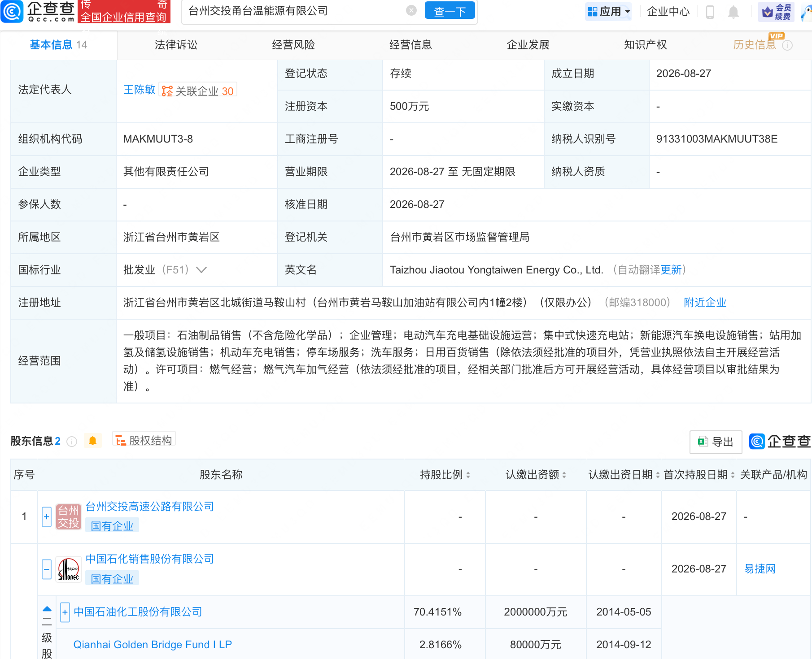Click 台州交投 shareholder logo thumbnail

(68, 516)
